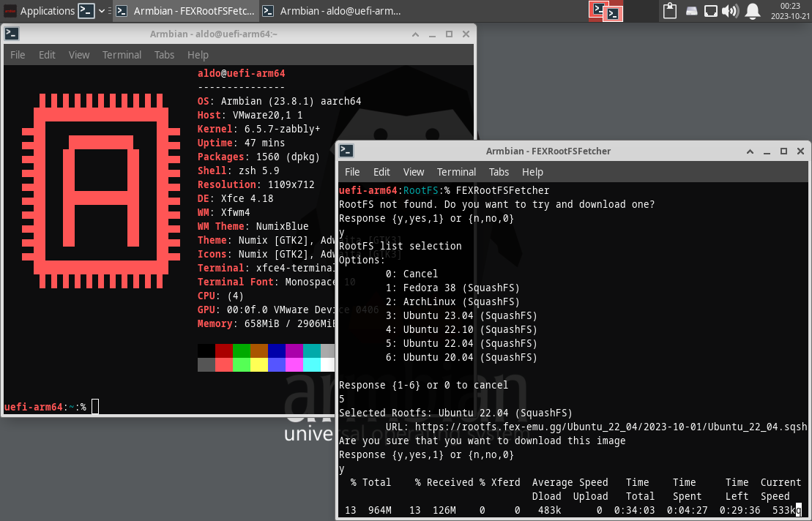Open the network connection tray icon

point(711,11)
